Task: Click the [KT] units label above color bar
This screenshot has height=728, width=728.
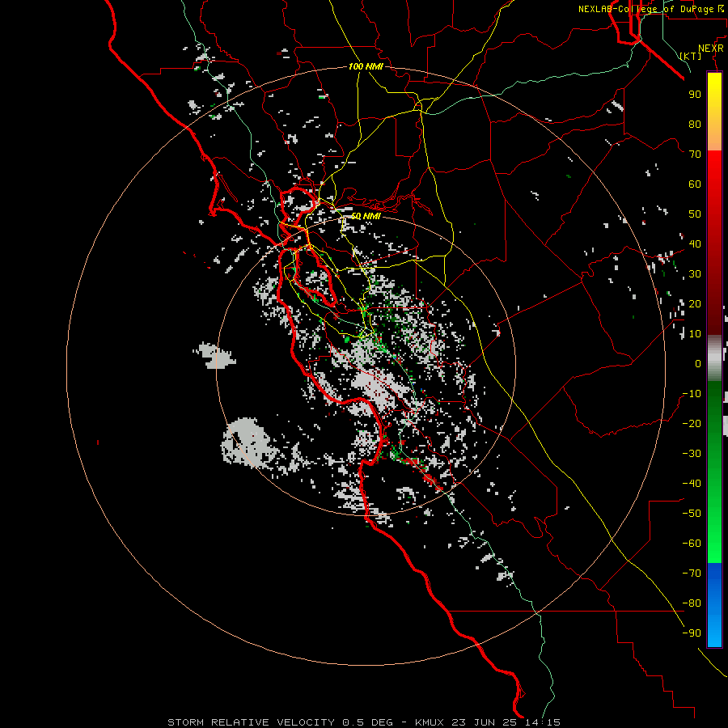Action: [691, 56]
